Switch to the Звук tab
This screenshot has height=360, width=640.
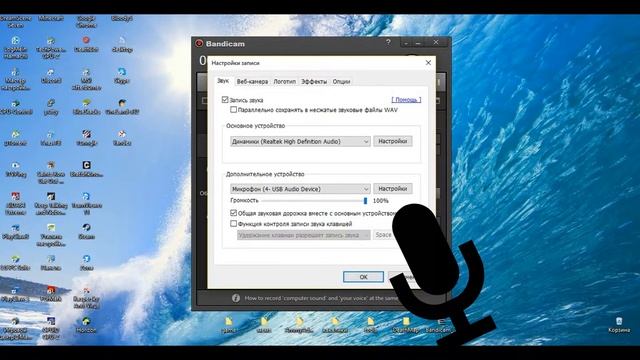[223, 81]
